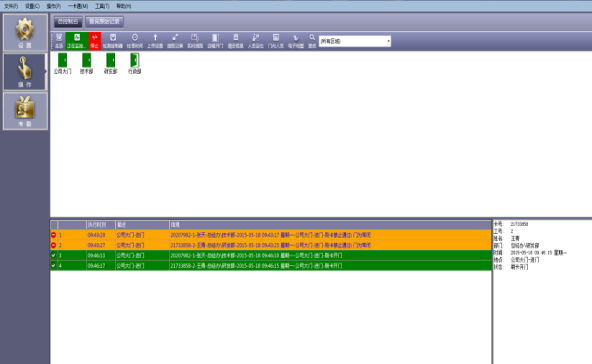
Task: Click the Extract Records (提取记录) icon
Action: point(175,41)
